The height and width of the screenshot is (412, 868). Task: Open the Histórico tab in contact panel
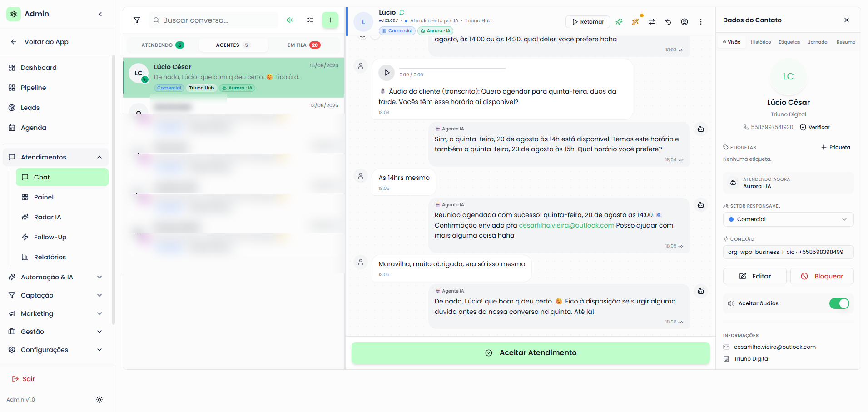coord(761,42)
